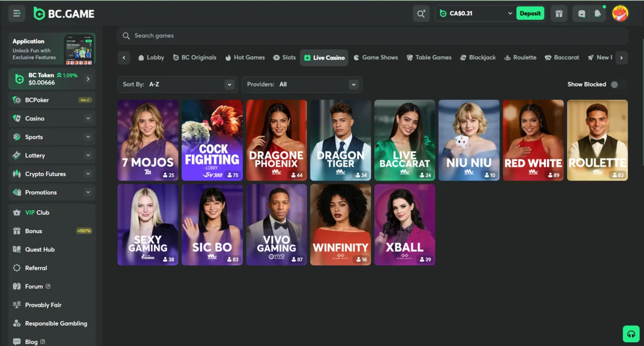The height and width of the screenshot is (346, 644).
Task: Open the Provably Fair link
Action: pos(43,305)
